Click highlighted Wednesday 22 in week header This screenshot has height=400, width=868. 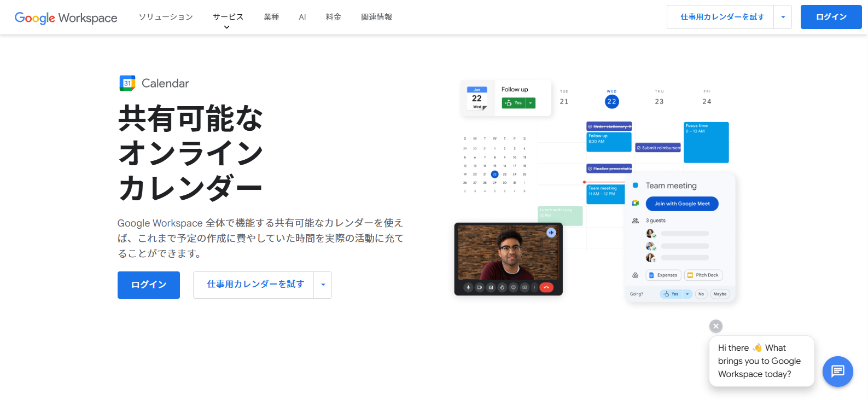611,101
